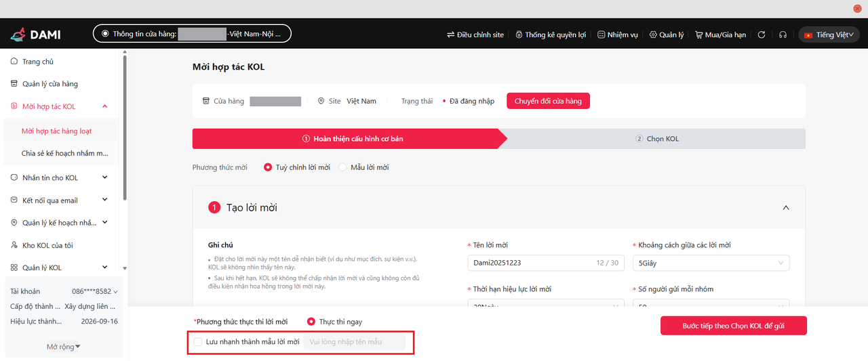868x361 pixels.
Task: Click the Tên lời mời input field
Action: click(x=529, y=263)
